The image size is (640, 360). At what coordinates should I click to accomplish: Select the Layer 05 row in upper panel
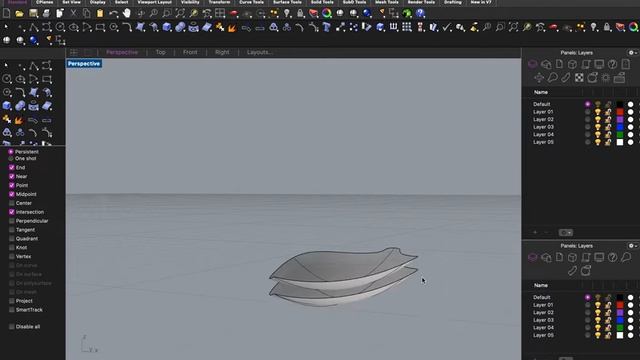click(580, 142)
